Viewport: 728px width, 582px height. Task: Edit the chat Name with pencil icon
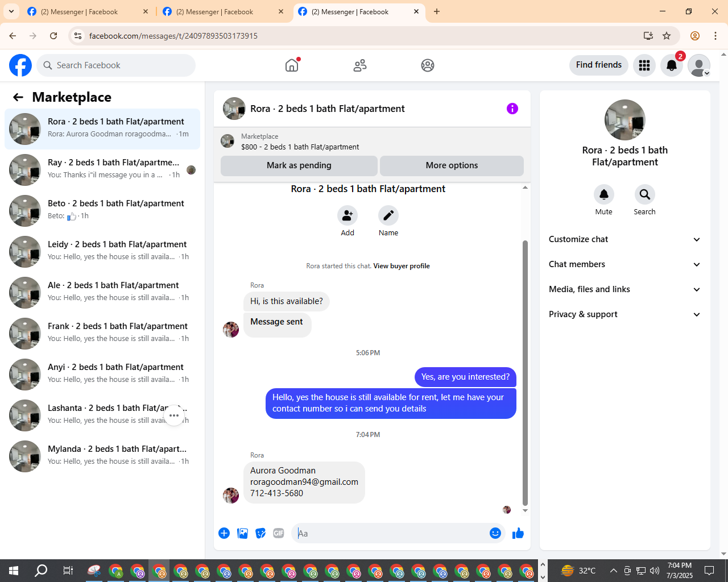point(388,216)
